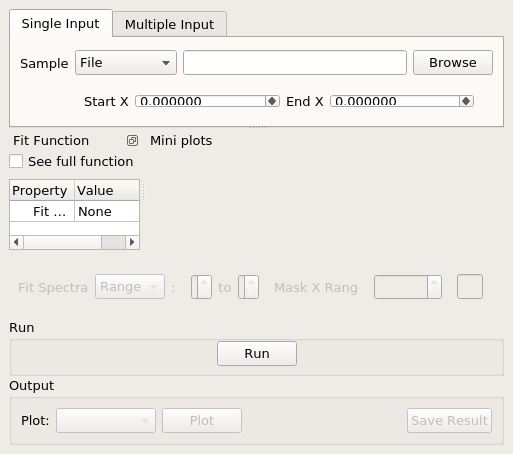Click the vertical splitter handle beside the Property table
Screen dimensions: 513x454
(143, 192)
